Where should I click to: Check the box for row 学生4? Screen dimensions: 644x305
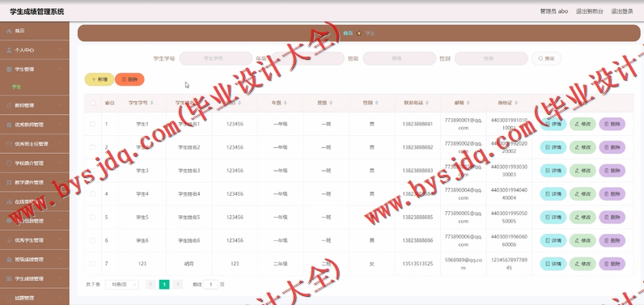click(93, 193)
